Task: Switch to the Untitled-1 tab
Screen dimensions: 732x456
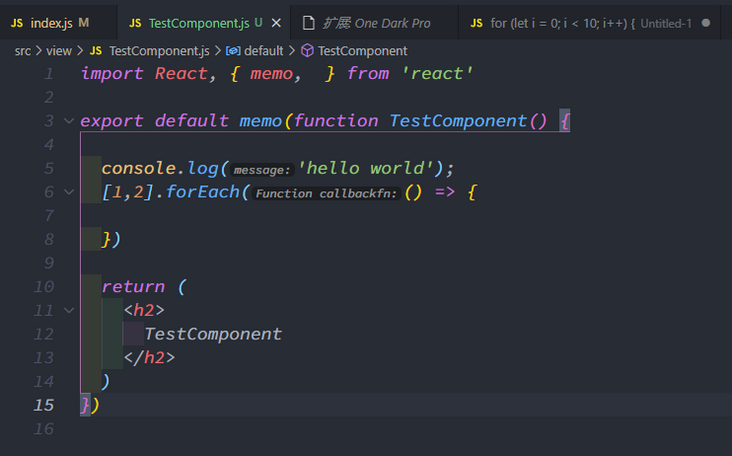Action: (x=590, y=22)
